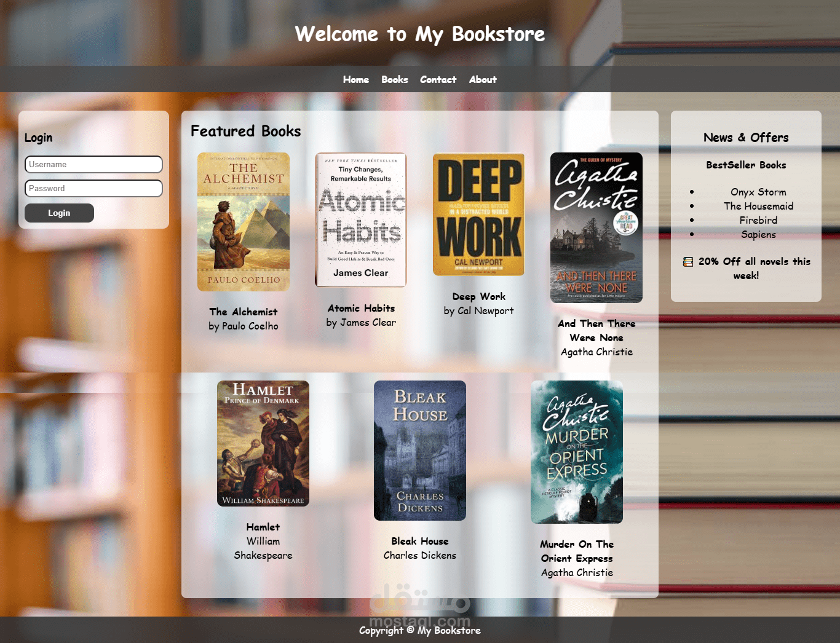Click the 'BestSeller Books' subheading
The height and width of the screenshot is (643, 840).
(746, 165)
